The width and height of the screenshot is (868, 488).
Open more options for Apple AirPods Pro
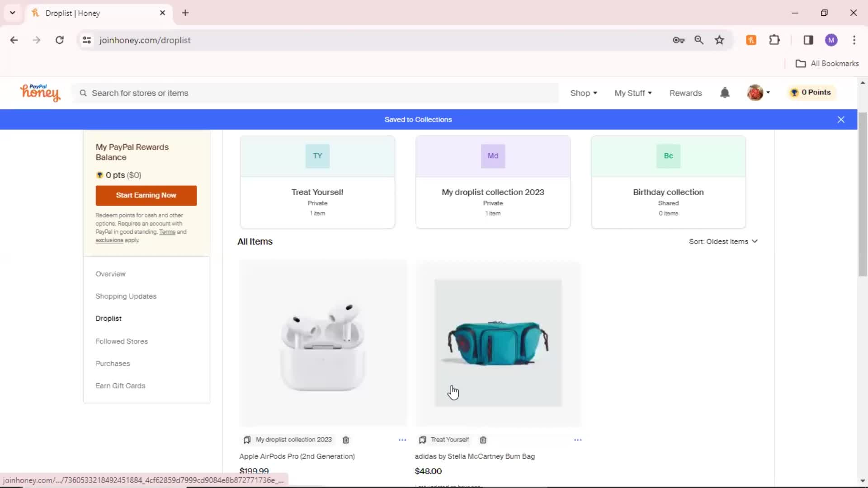[402, 440]
